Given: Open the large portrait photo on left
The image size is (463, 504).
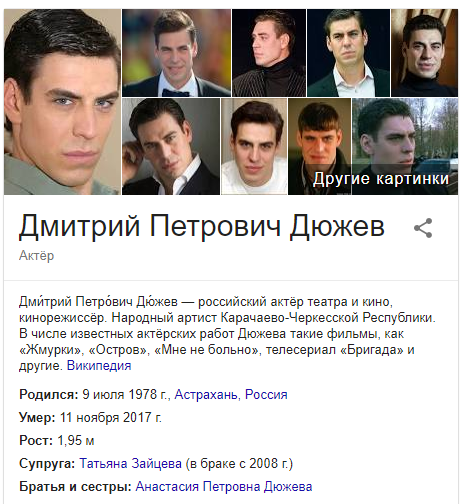Looking at the screenshot, I should coord(62,102).
